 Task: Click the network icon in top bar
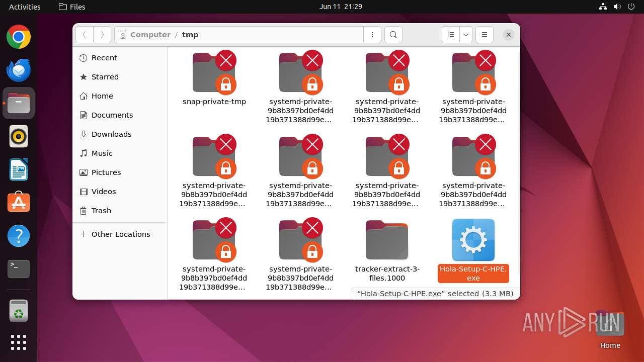(603, 7)
